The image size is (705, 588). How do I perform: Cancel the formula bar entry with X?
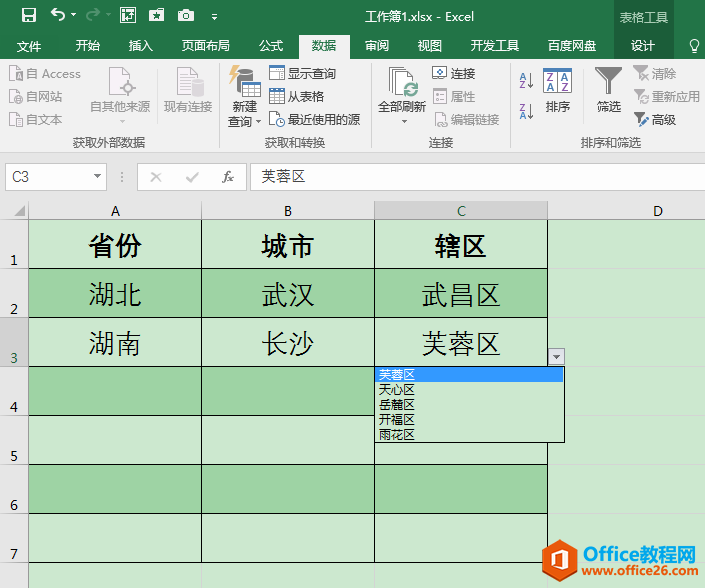(x=156, y=177)
